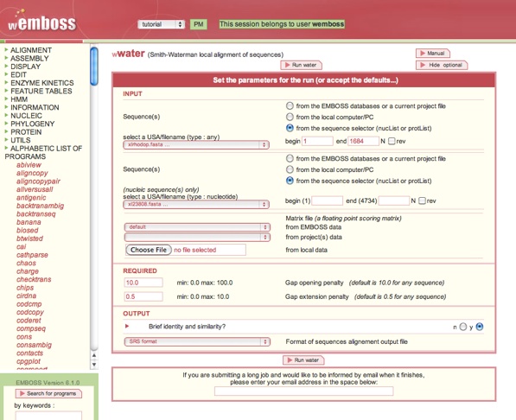Select second sequence from EMBOSS databases
Viewport: 516px width, 420px height.
(x=290, y=159)
